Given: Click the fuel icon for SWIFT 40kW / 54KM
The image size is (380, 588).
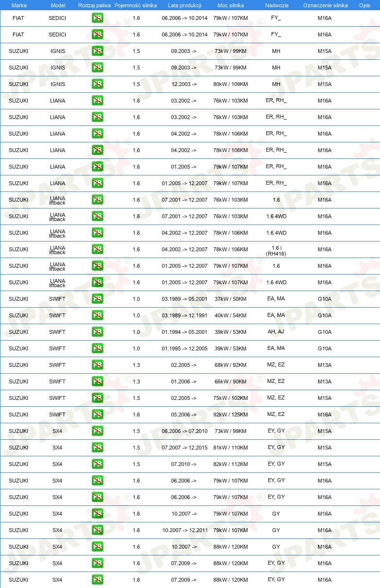Looking at the screenshot, I should (97, 315).
